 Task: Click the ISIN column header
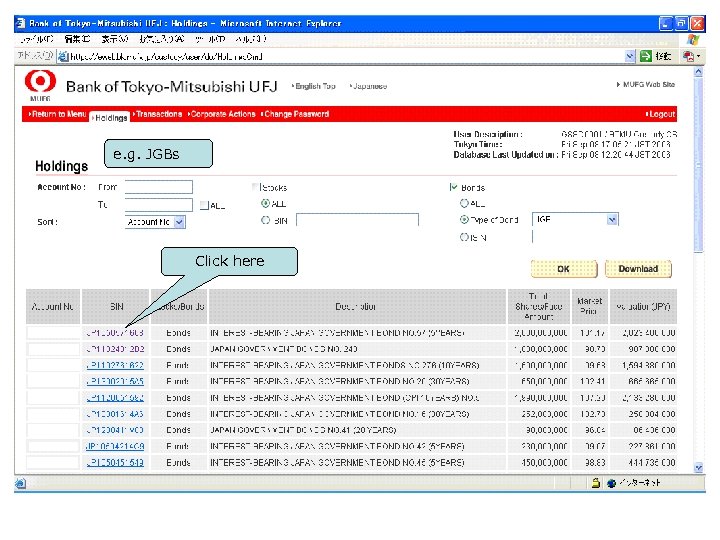coord(116,306)
